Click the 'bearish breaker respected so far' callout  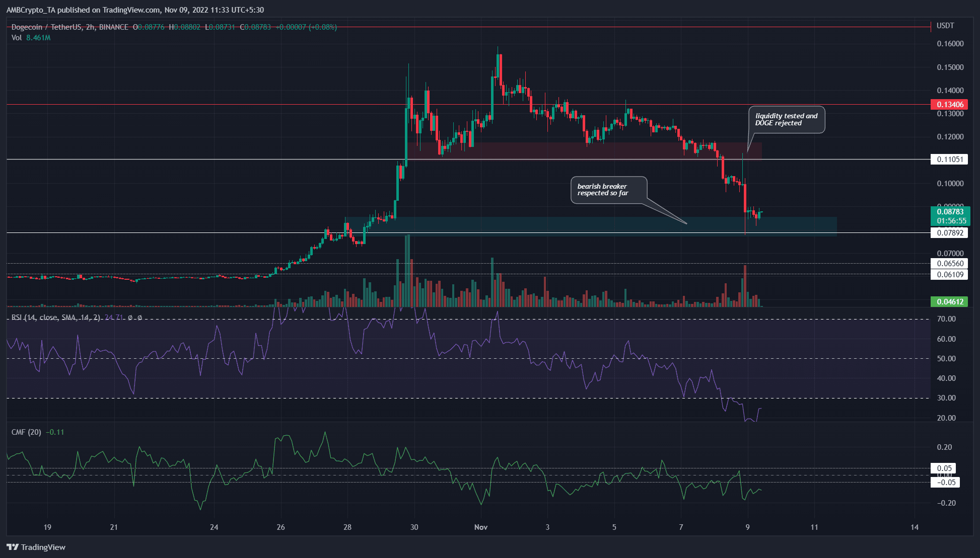(x=609, y=190)
